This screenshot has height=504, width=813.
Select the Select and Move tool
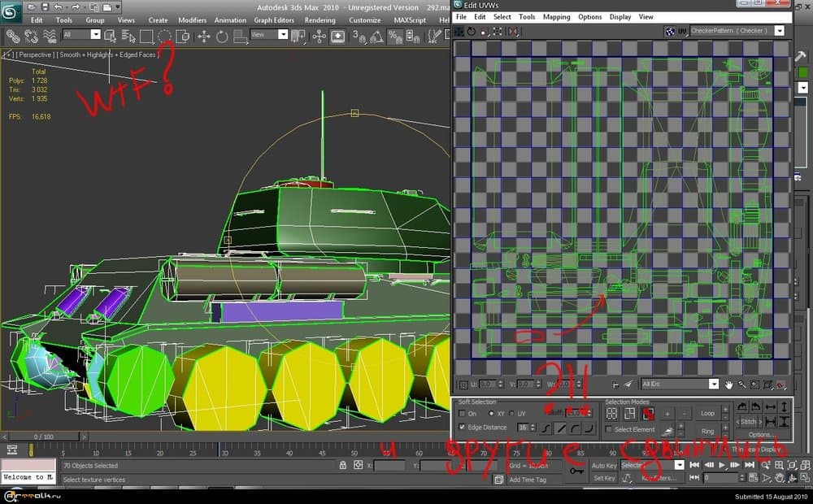[x=203, y=36]
